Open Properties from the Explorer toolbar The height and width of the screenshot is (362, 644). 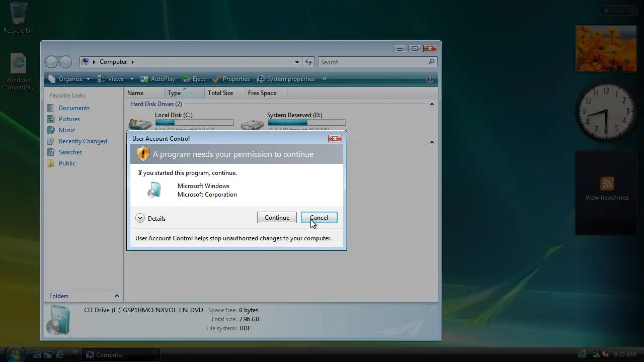(x=231, y=79)
